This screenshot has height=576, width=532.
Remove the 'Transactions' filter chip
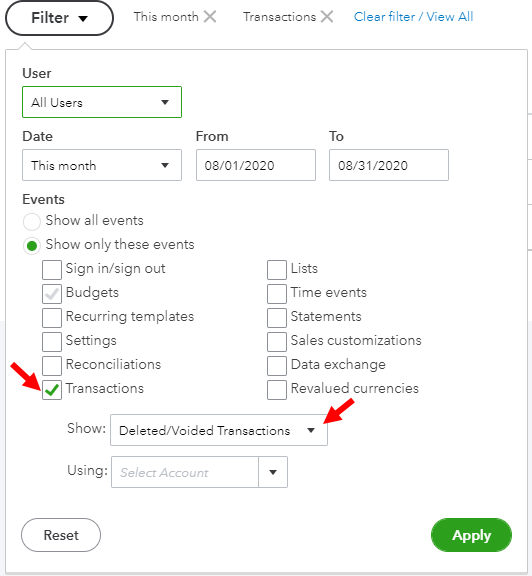coord(327,17)
